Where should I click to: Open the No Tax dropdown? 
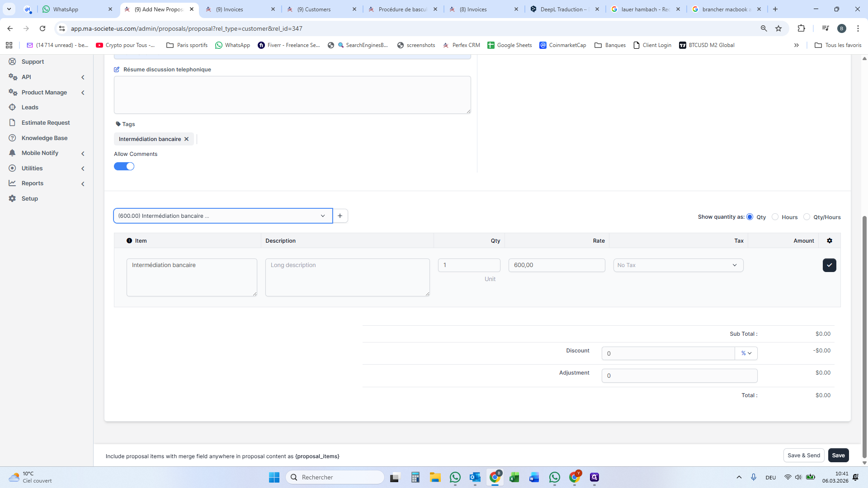678,265
